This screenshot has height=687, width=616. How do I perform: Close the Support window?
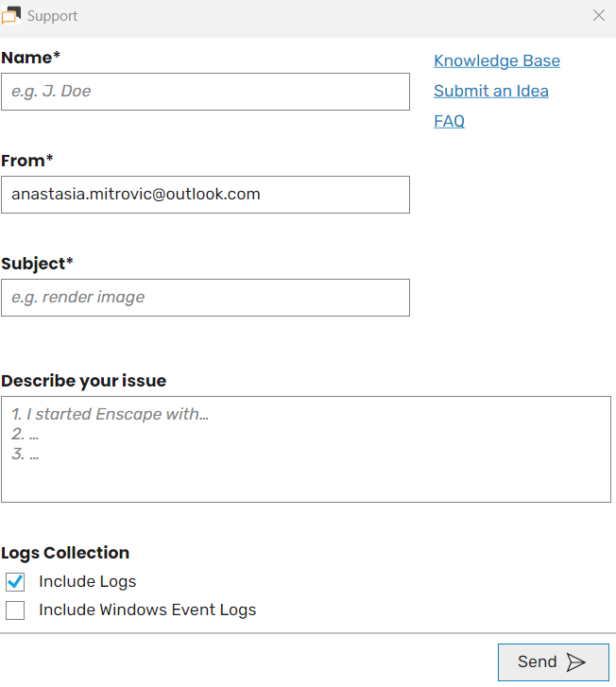(x=598, y=15)
